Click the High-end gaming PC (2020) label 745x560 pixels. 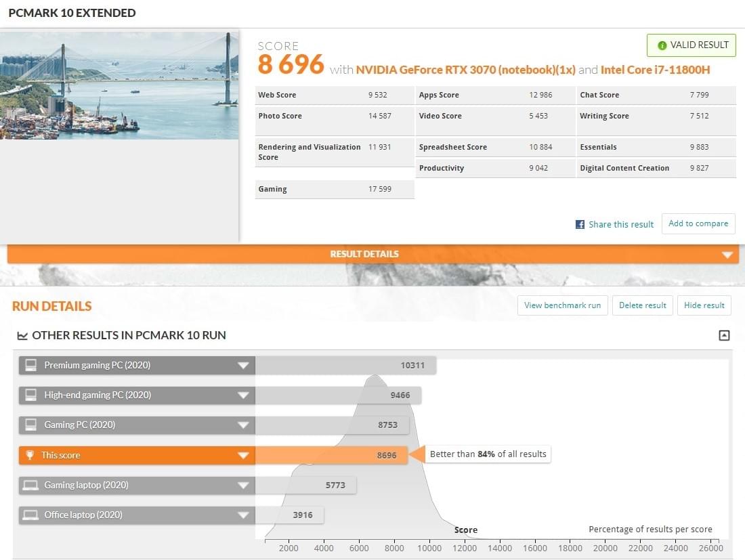click(98, 395)
